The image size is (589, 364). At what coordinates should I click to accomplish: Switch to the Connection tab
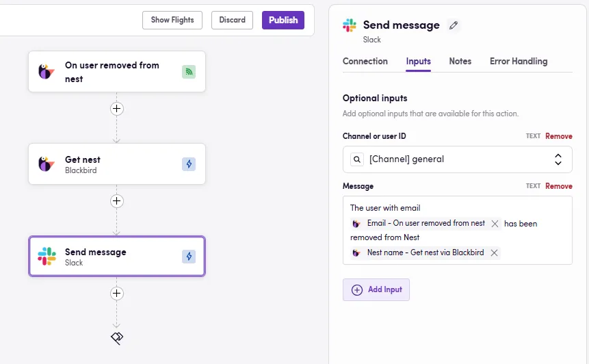click(365, 62)
